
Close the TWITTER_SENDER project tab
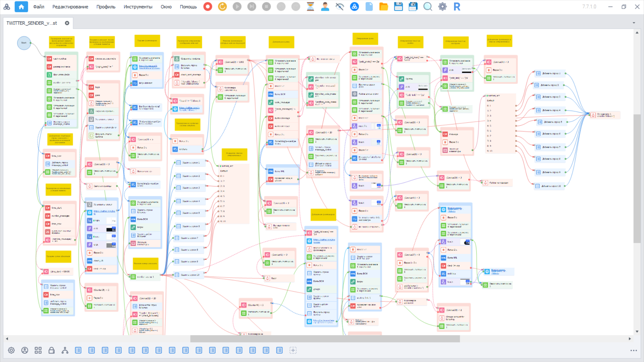pos(67,23)
